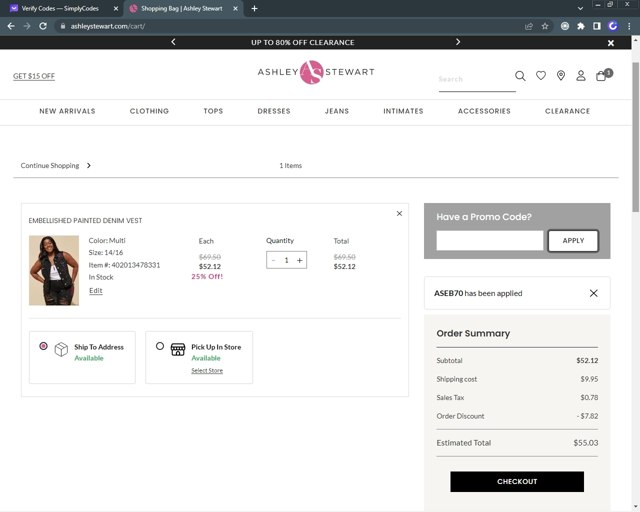This screenshot has height=512, width=640.
Task: Show previous promo banner message
Action: (173, 42)
